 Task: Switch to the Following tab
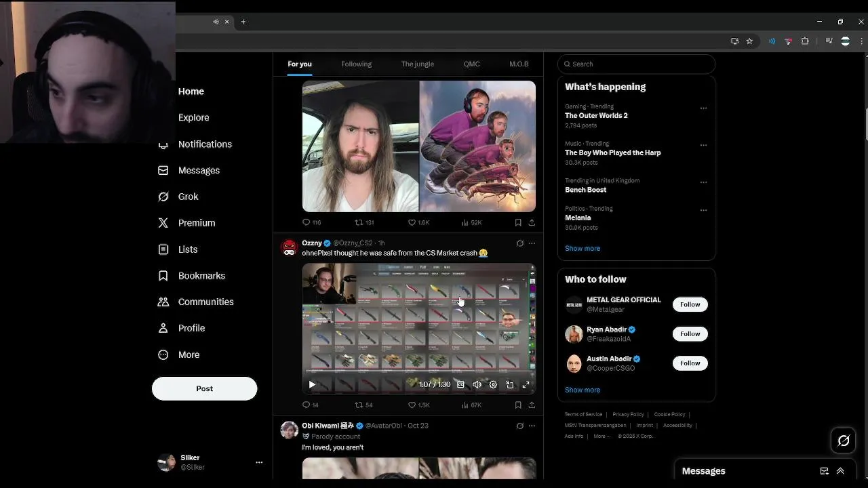click(x=356, y=64)
